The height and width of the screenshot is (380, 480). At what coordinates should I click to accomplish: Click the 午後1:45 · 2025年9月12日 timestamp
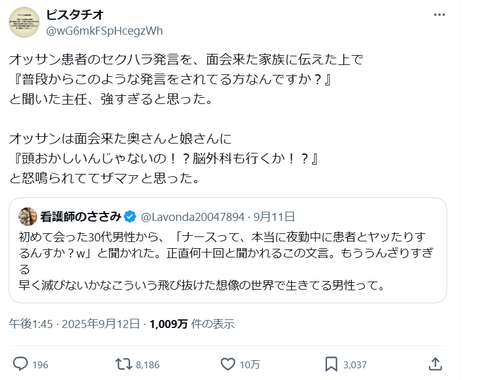point(74,324)
